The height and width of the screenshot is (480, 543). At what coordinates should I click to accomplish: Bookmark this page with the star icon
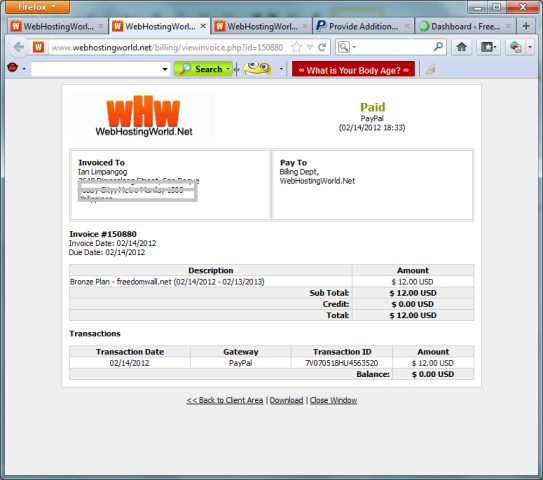296,47
